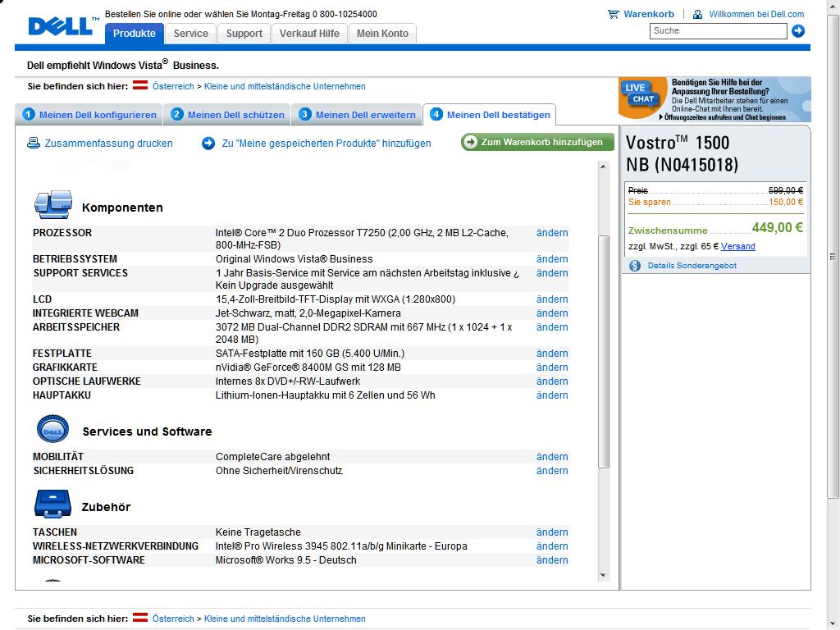Click Zusammenfassung drucken link
840x630 pixels.
point(109,143)
